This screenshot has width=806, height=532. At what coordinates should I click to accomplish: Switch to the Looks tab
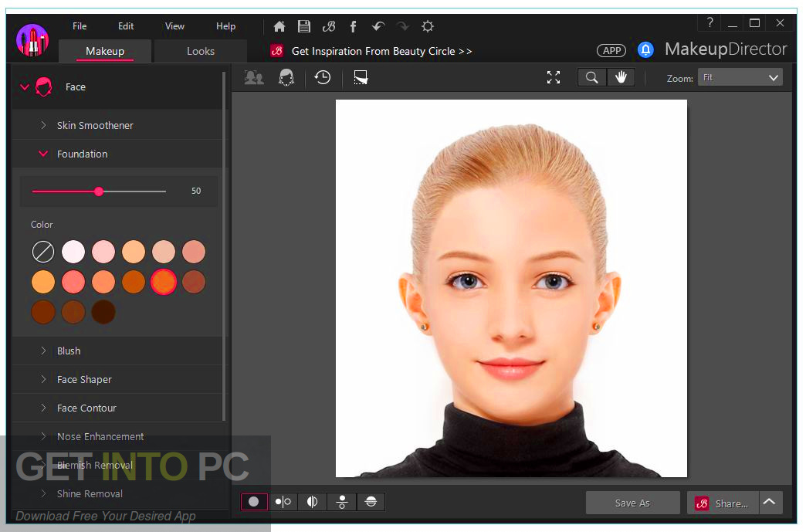(201, 51)
